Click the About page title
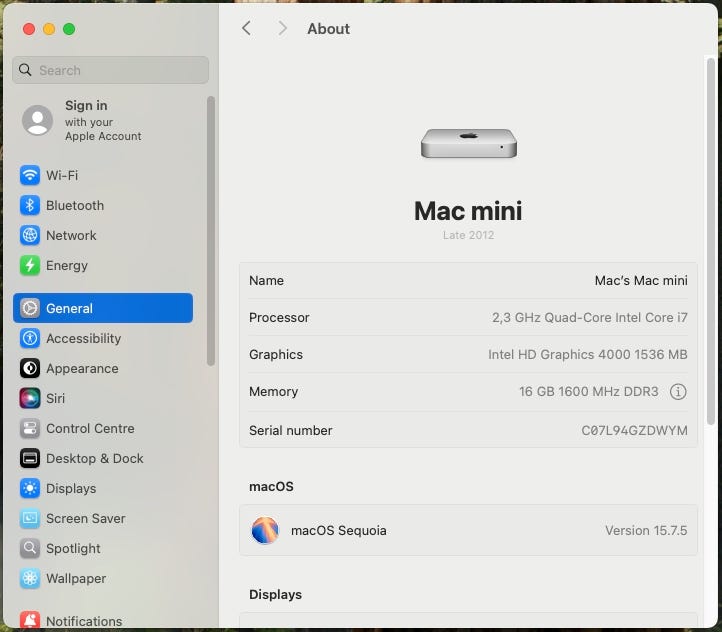 click(328, 29)
